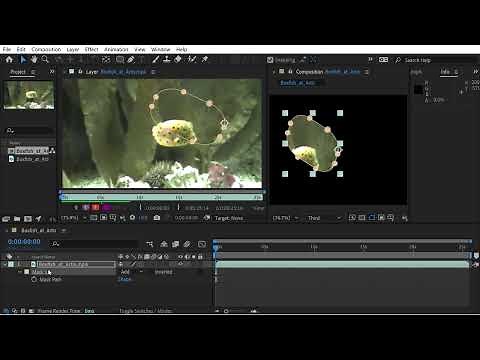The height and width of the screenshot is (360, 480).
Task: Open the Edit menu
Action: coord(21,49)
